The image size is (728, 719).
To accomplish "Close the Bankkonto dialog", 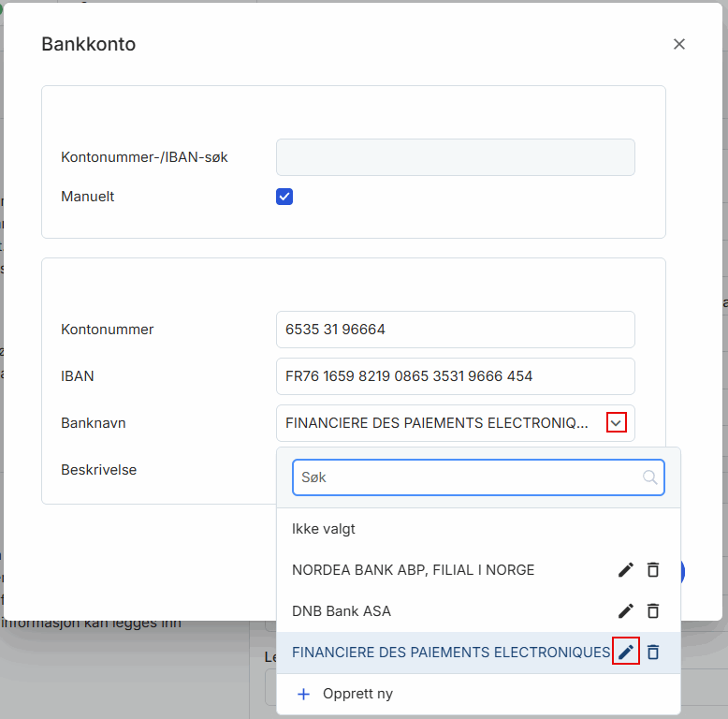I will click(x=678, y=44).
